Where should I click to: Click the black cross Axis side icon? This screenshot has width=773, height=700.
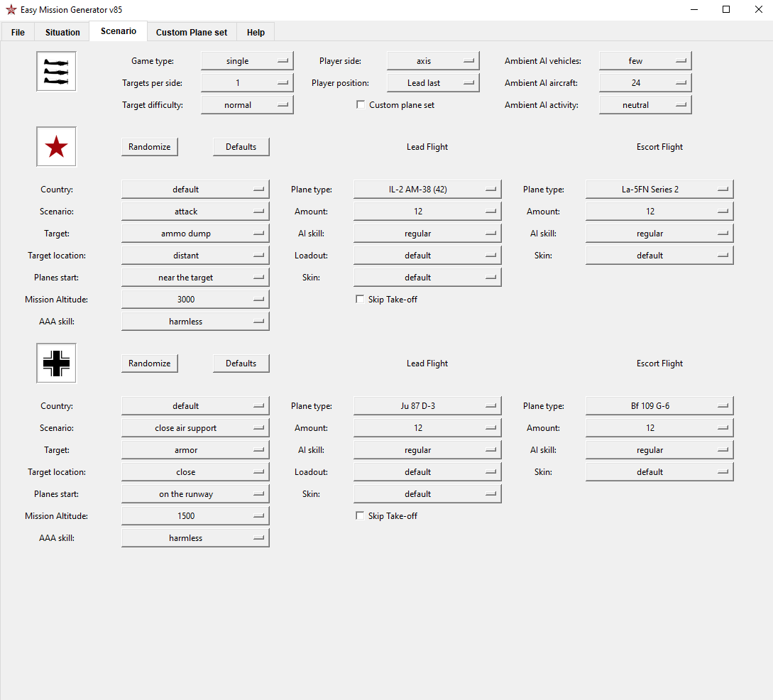tap(56, 363)
